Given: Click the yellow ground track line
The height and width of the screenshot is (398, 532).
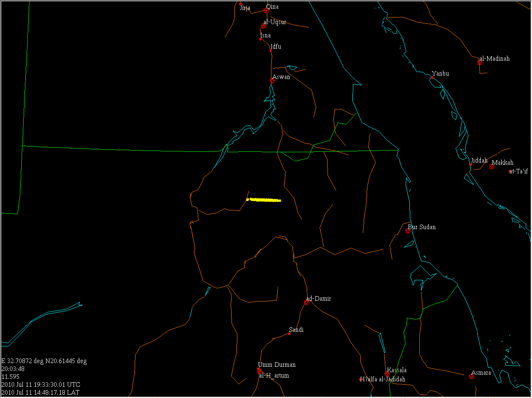Looking at the screenshot, I should tap(264, 200).
